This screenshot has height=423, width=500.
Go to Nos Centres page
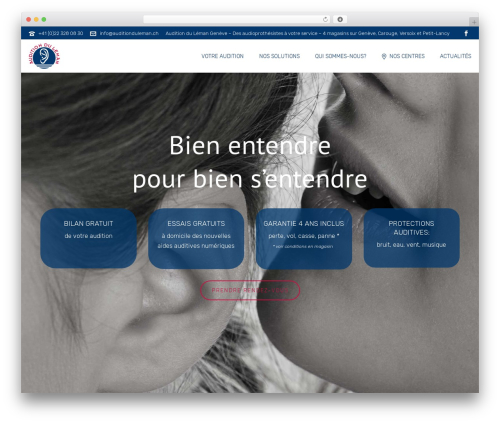pyautogui.click(x=407, y=56)
